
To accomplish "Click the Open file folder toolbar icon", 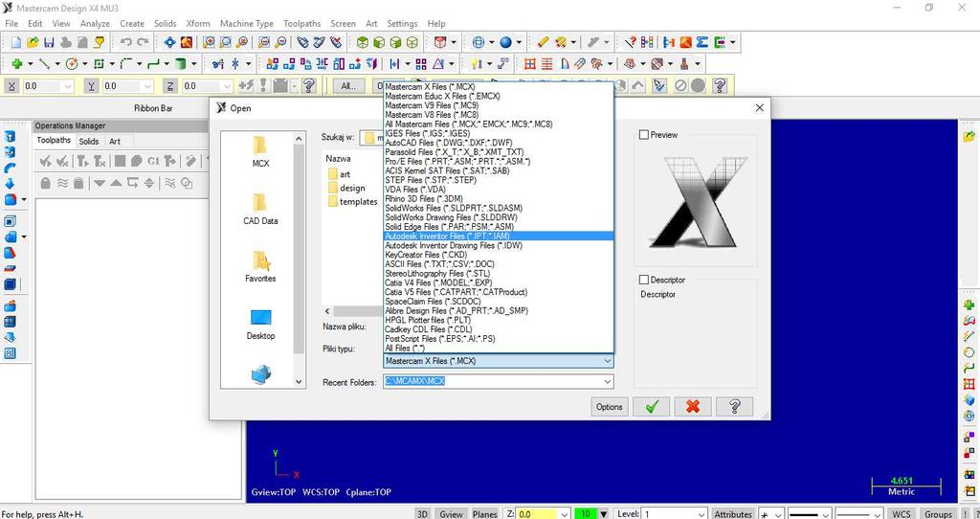I will tap(33, 42).
